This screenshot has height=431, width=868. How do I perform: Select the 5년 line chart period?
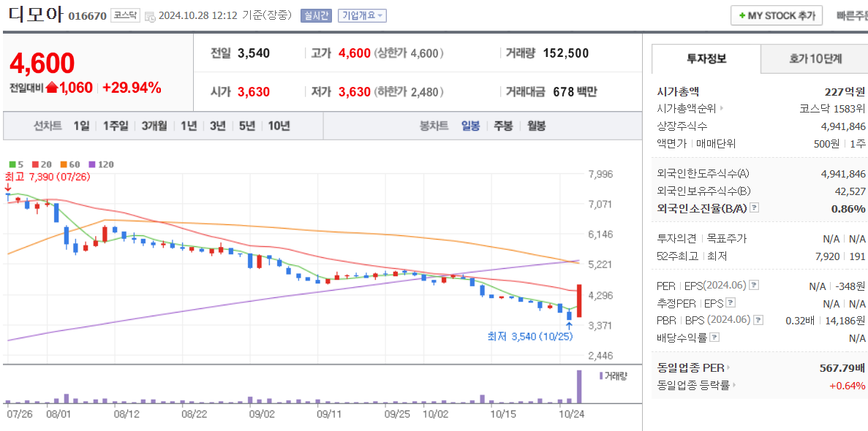click(246, 126)
